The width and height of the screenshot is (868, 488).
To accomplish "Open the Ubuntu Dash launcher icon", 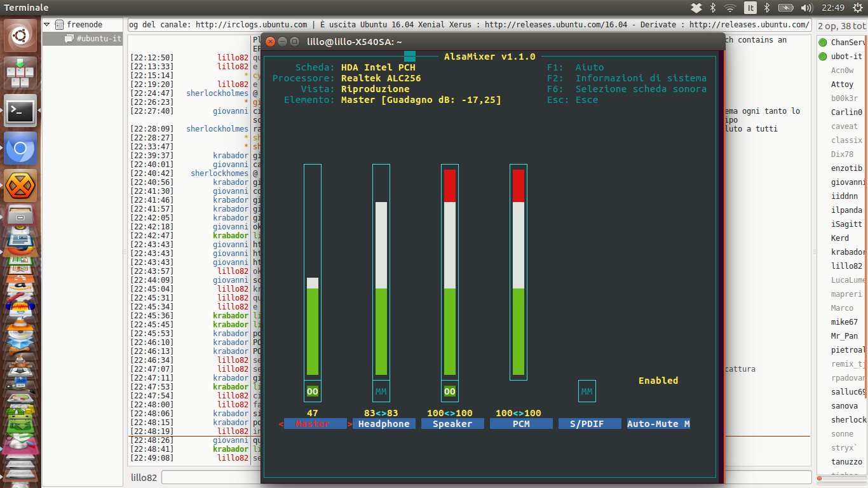I will [x=20, y=36].
